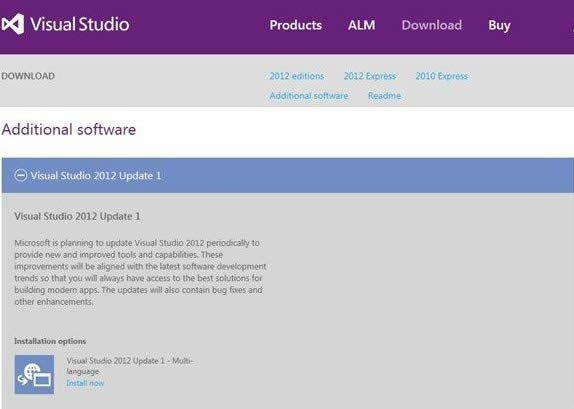Click the DOWNLOAD section label
The width and height of the screenshot is (574, 409).
click(x=28, y=76)
